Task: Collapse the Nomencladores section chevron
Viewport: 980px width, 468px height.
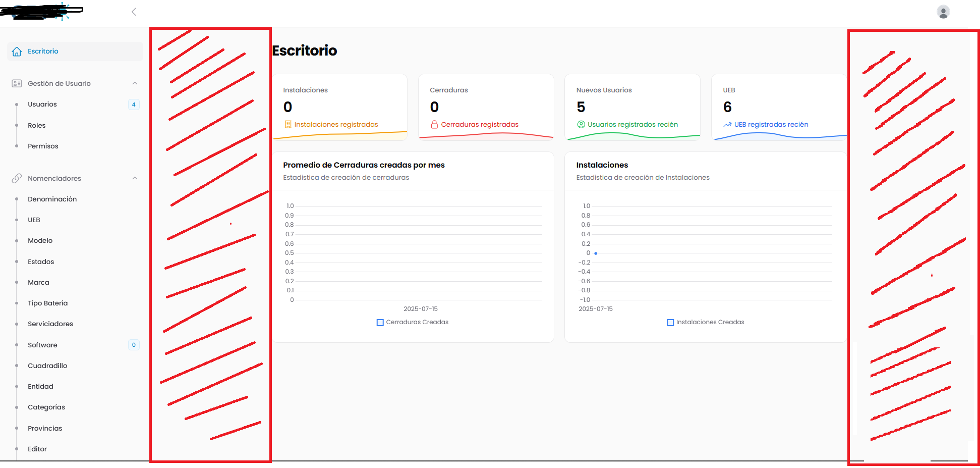Action: [x=135, y=178]
